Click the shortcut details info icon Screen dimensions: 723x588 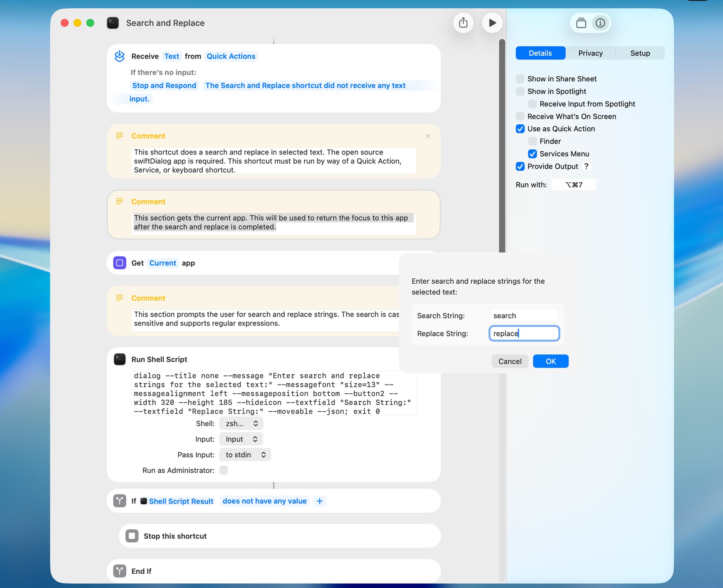(x=600, y=23)
